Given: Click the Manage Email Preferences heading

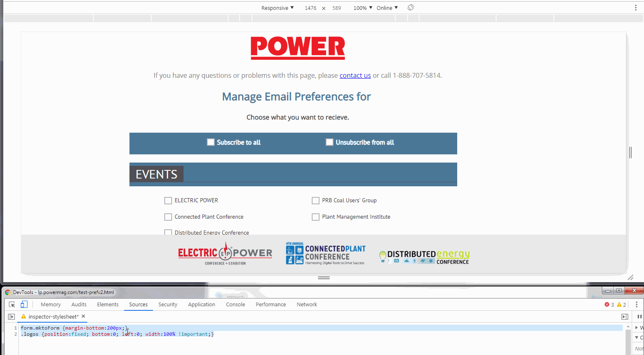Looking at the screenshot, I should 296,97.
